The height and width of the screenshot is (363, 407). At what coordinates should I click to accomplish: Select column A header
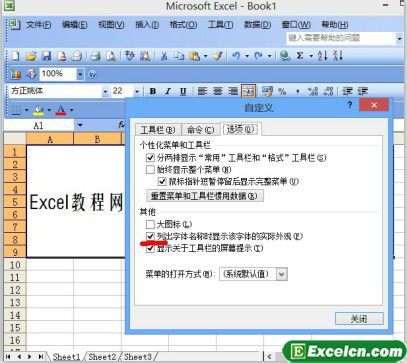click(50, 139)
